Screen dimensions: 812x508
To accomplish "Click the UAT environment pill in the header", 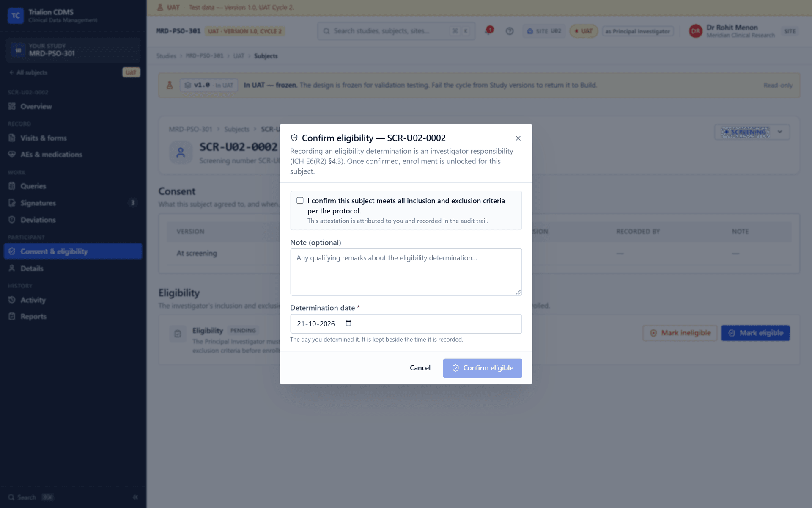I will pyautogui.click(x=584, y=31).
